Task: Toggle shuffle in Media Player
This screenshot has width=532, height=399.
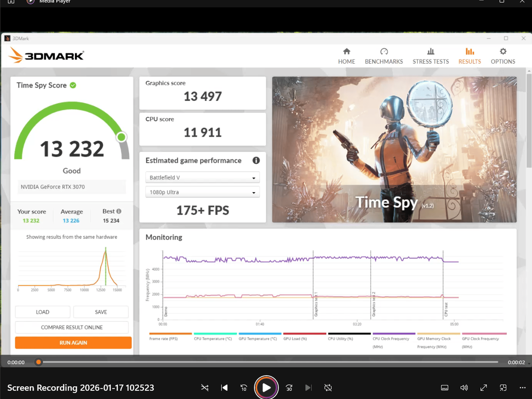Action: [205, 388]
